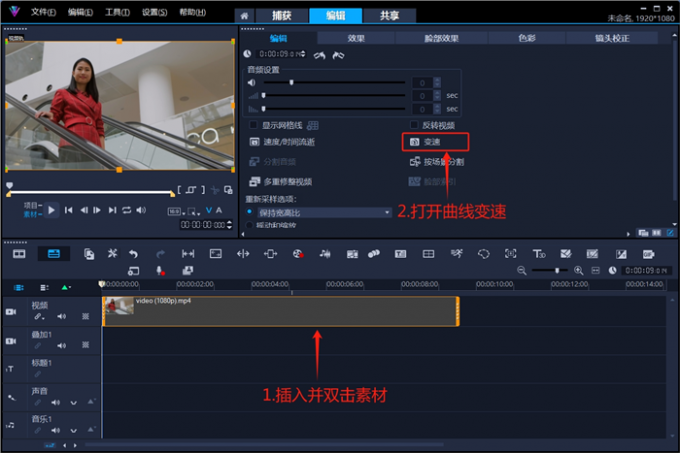Open 速度/时间流逝 settings
The image size is (680, 453).
pyautogui.click(x=282, y=142)
